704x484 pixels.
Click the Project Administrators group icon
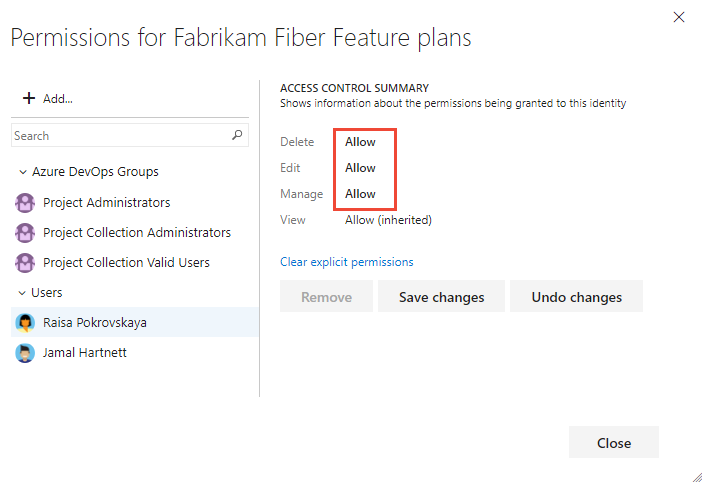(x=26, y=203)
